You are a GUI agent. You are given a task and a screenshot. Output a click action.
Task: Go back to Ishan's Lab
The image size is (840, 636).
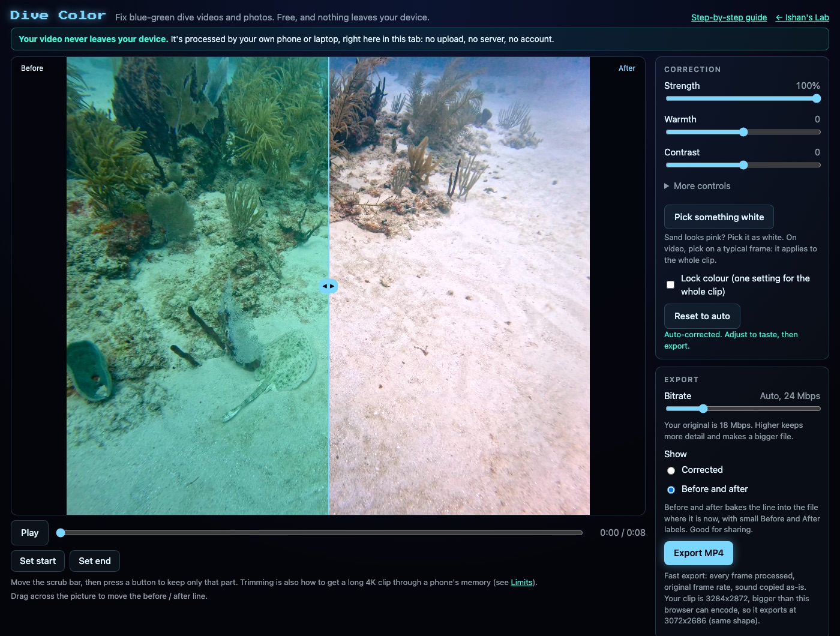[802, 17]
